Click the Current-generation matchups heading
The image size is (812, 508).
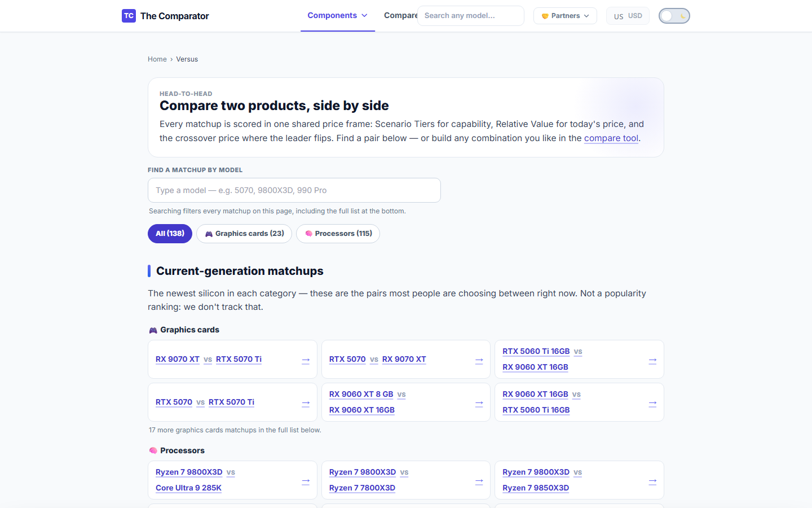tap(240, 271)
